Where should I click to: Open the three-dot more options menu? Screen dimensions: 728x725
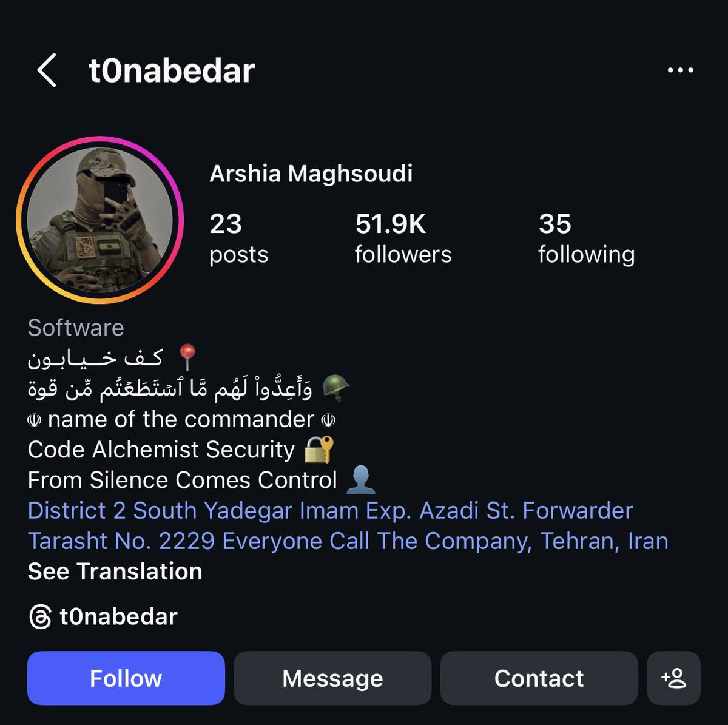pos(680,70)
